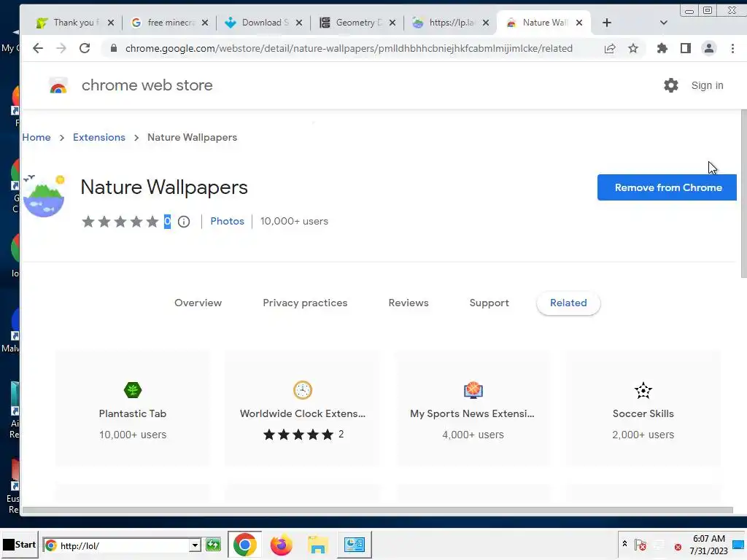This screenshot has width=747, height=560.
Task: Open a new browser tab
Action: pyautogui.click(x=606, y=23)
